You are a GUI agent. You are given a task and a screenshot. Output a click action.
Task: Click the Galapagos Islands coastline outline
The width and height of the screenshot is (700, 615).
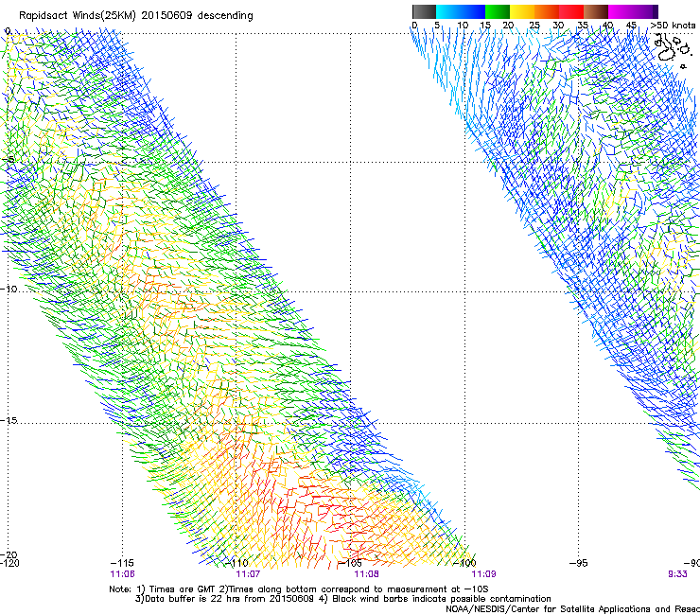pos(672,49)
